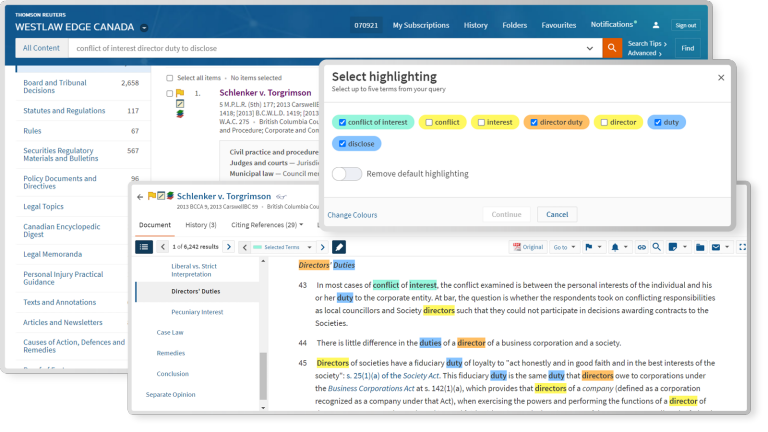Expand the flag dropdown arrow in toolbar

[600, 247]
